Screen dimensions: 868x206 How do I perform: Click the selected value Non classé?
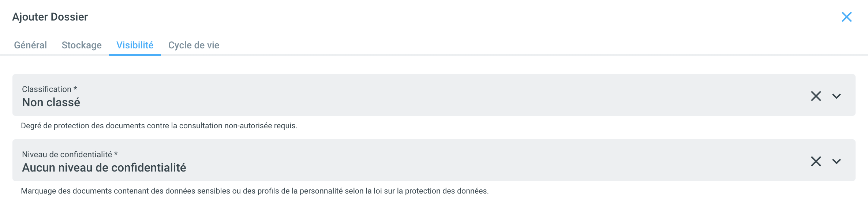[51, 102]
